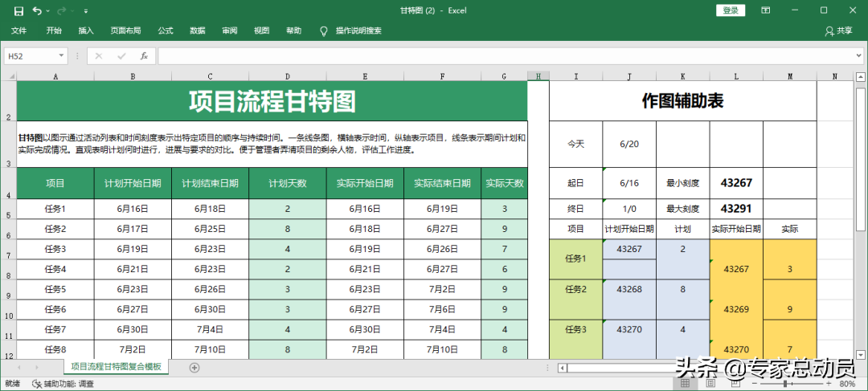Screen dimensions: 868x391
Task: Click the lightbulb Tell Me icon
Action: click(324, 31)
